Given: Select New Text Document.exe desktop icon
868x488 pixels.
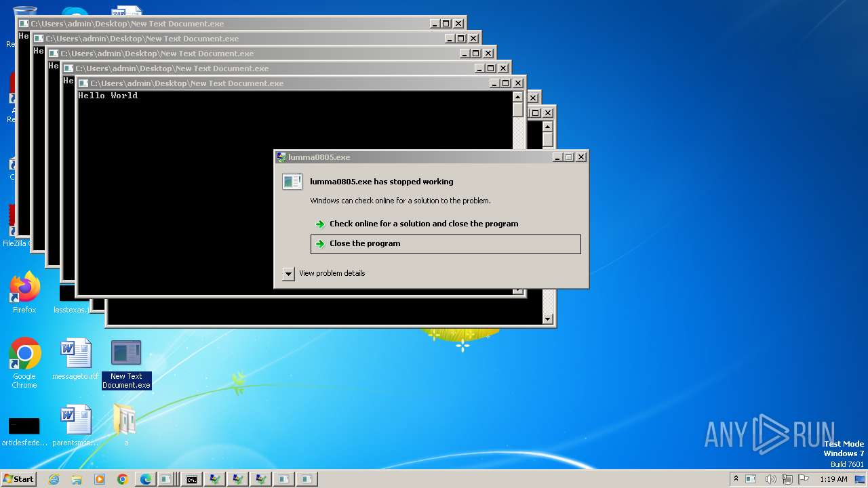Looking at the screenshot, I should (126, 364).
